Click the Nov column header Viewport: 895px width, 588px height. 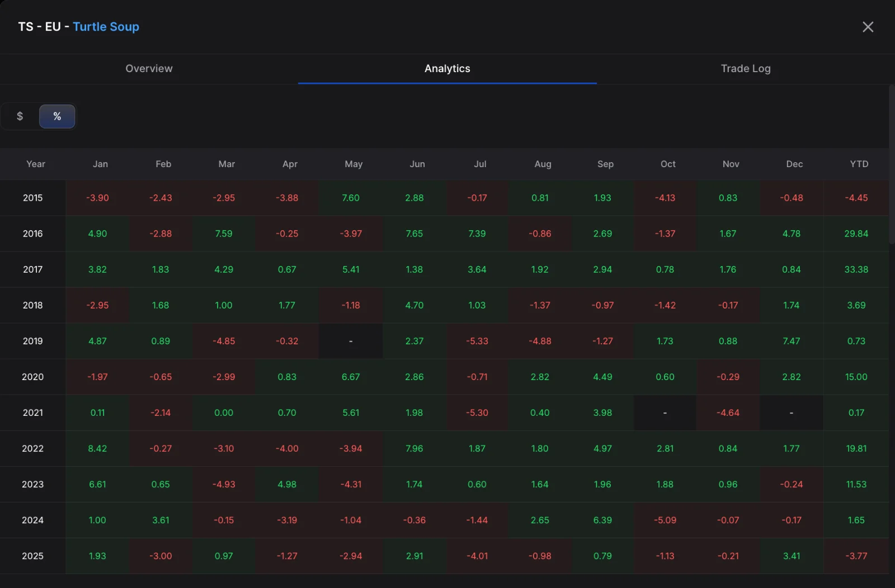pos(731,164)
